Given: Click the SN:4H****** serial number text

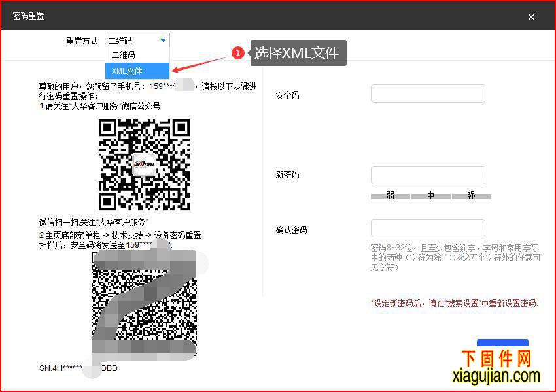Looking at the screenshot, I should tap(78, 368).
